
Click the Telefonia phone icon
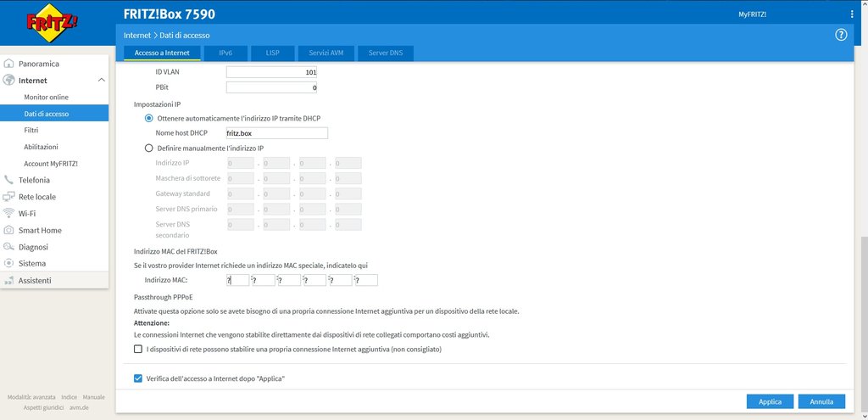8,180
